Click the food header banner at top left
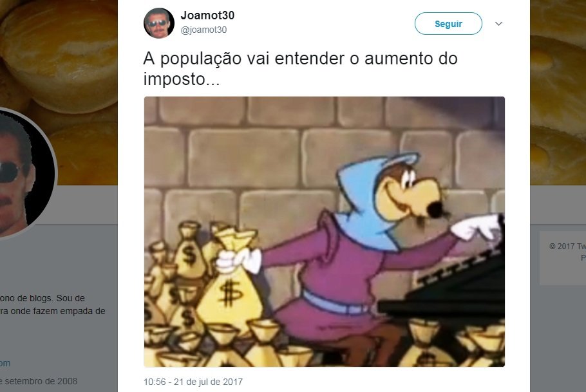 (59, 52)
